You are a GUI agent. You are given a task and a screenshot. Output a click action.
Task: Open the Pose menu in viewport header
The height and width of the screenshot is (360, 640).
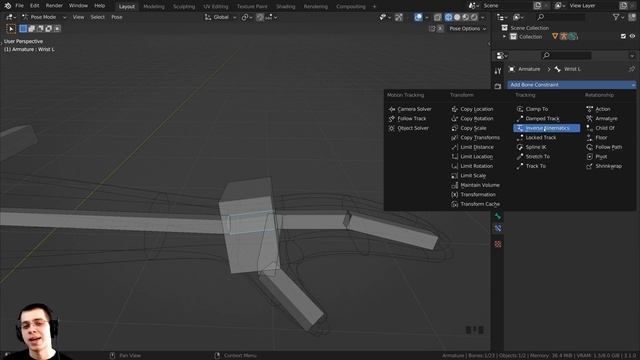tap(117, 17)
